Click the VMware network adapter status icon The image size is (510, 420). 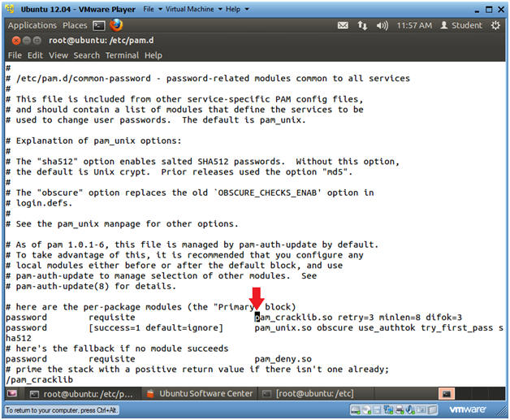coord(388,410)
